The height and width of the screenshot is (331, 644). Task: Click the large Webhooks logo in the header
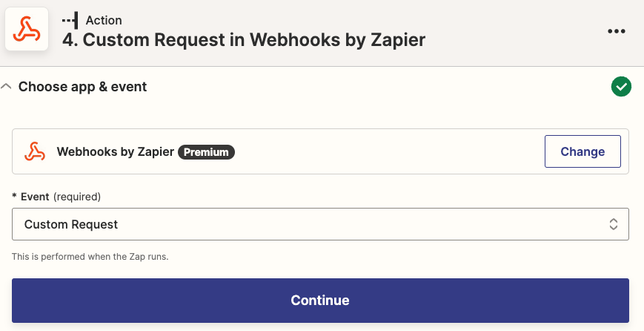tap(28, 30)
